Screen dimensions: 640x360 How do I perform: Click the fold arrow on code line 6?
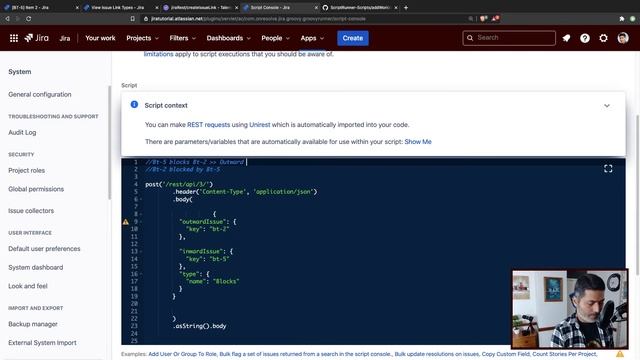pyautogui.click(x=141, y=199)
